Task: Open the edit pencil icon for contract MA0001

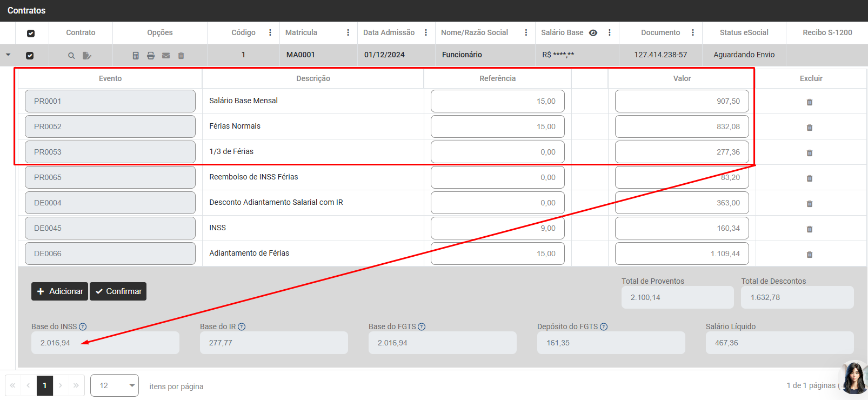Action: (x=87, y=56)
